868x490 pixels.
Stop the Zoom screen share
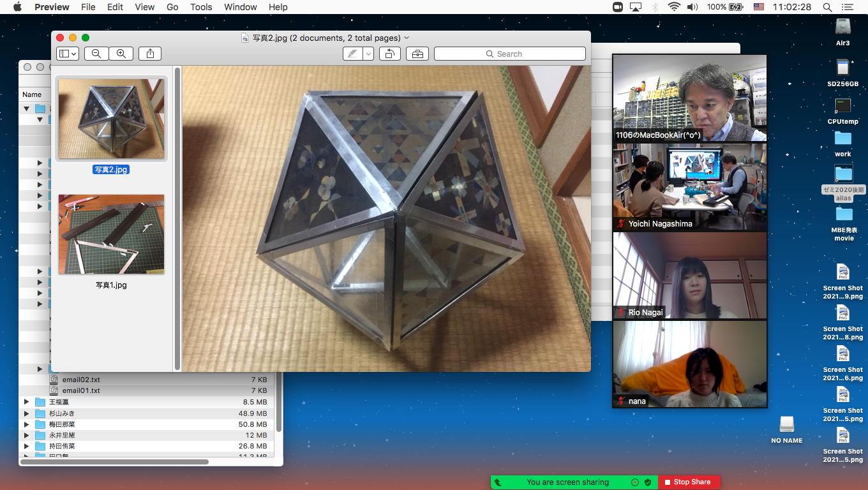coord(689,482)
